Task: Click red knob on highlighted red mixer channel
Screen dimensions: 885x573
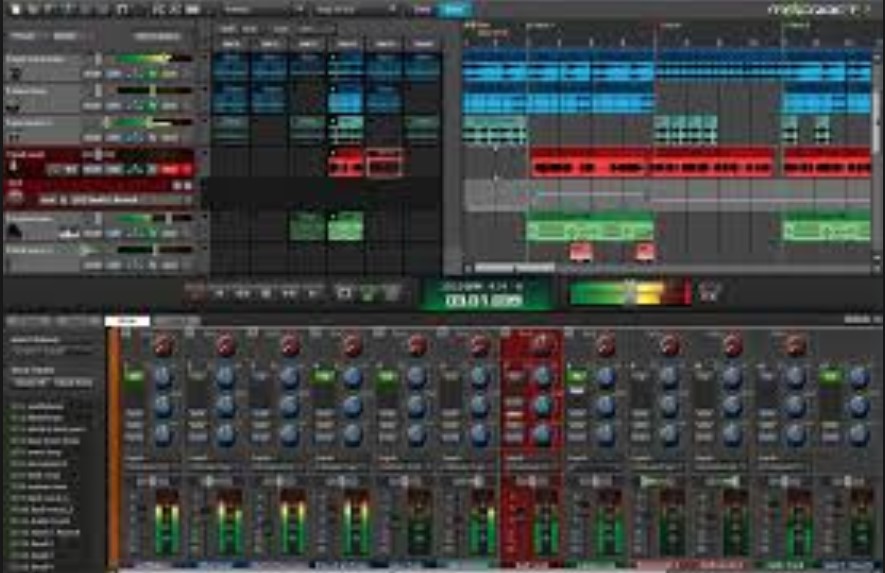Action: tap(541, 344)
